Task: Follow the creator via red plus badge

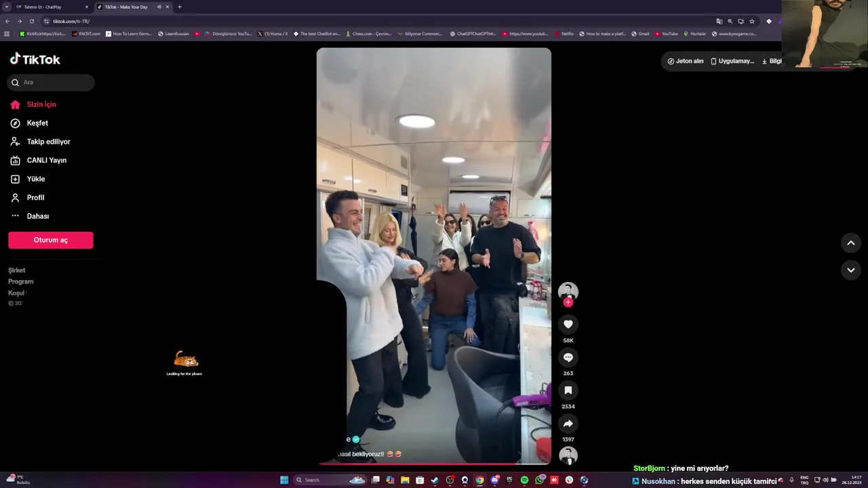Action: (x=568, y=302)
